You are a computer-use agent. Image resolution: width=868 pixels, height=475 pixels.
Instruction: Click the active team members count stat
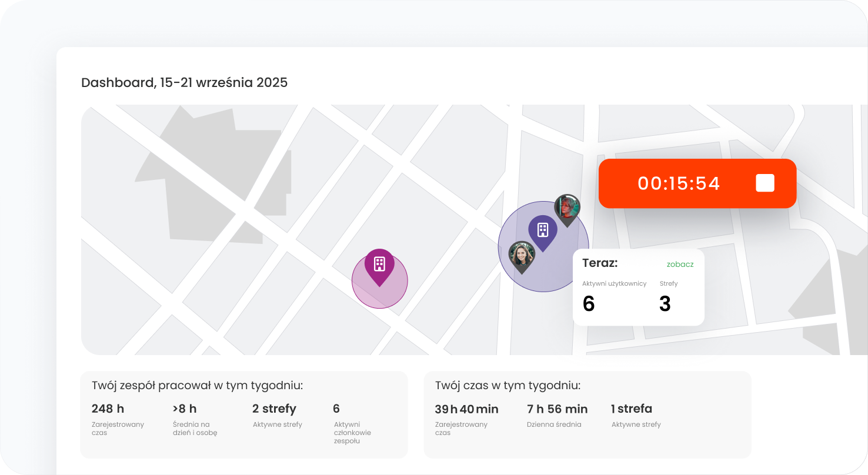(336, 409)
